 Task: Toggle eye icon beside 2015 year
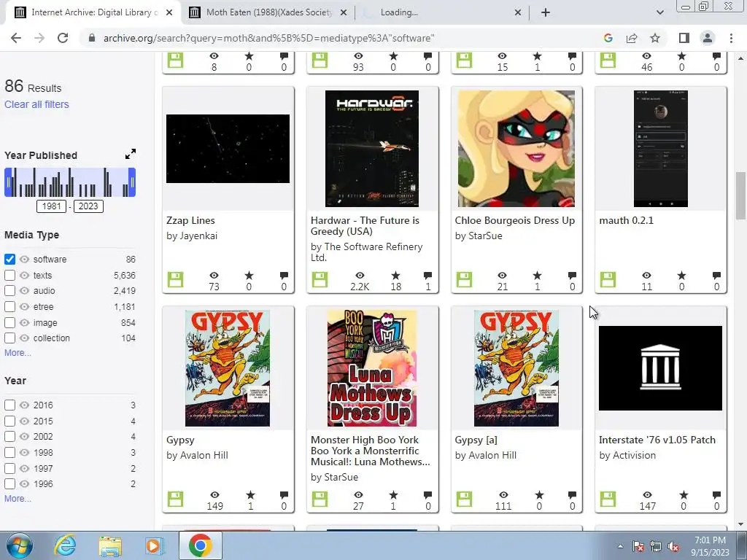click(x=24, y=421)
